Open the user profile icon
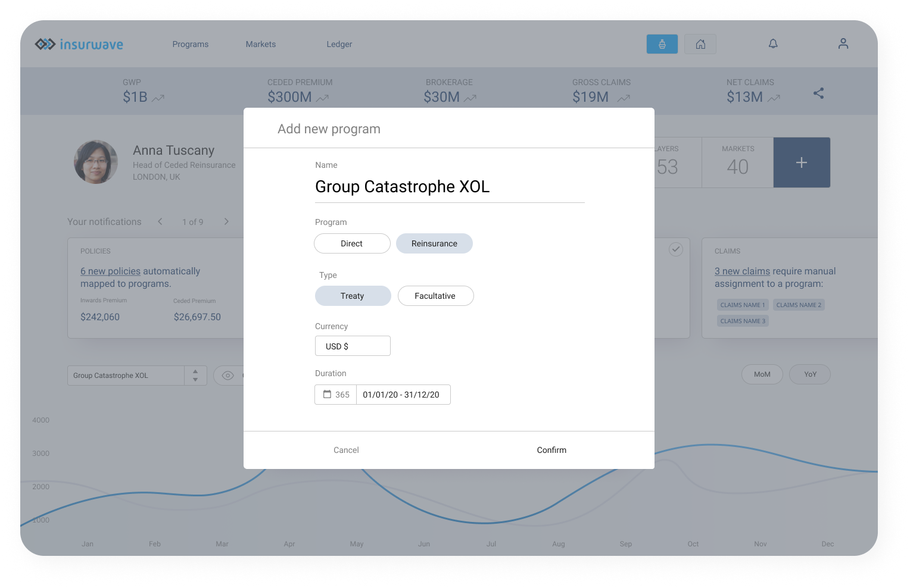 (x=843, y=43)
